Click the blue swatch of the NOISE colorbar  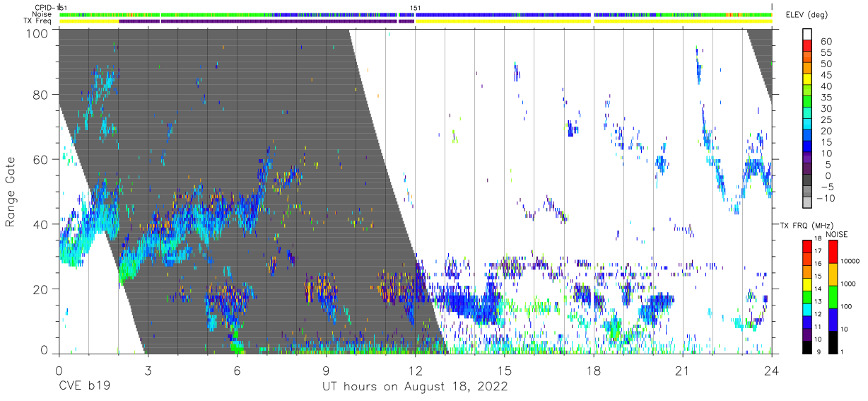pos(833,320)
